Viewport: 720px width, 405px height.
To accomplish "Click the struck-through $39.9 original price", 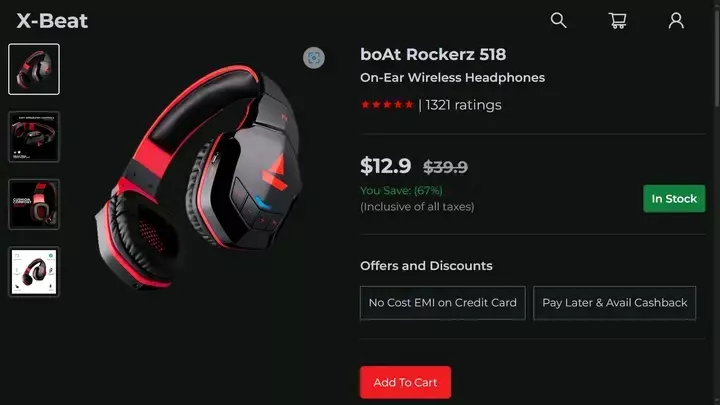I will pos(445,167).
